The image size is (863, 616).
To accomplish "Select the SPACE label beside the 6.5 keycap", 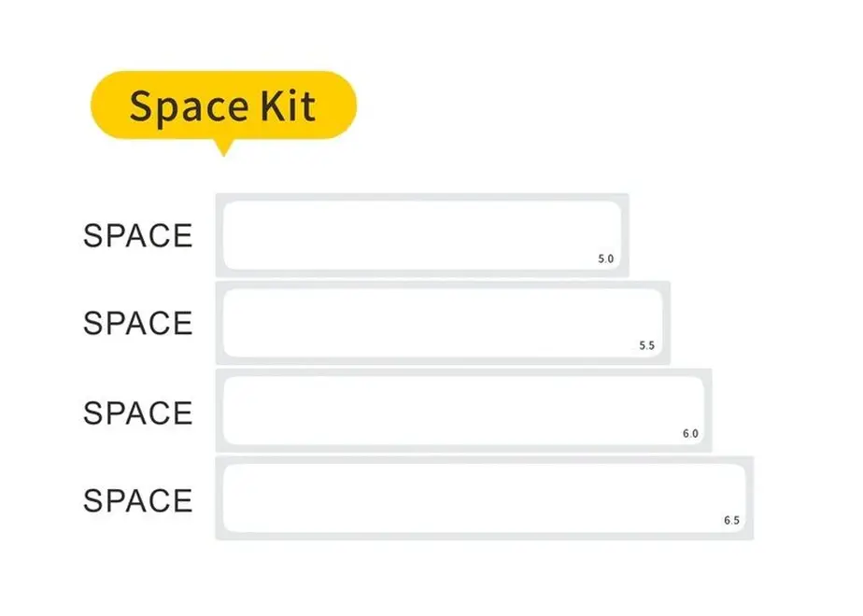I will point(137,500).
